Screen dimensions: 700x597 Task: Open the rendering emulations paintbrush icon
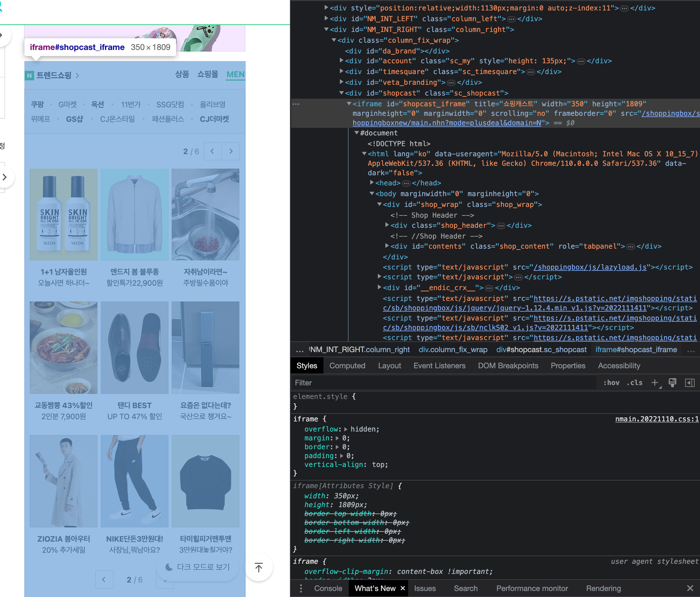pyautogui.click(x=672, y=383)
